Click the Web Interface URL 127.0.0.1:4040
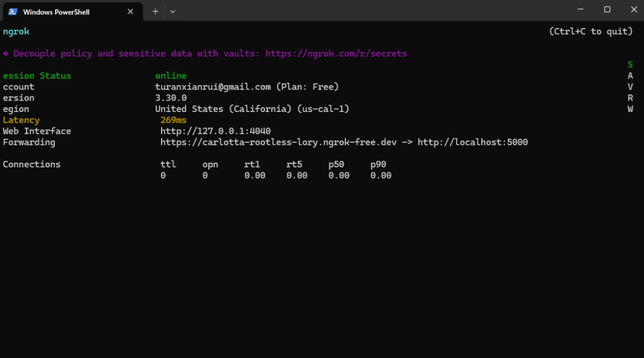 tap(215, 131)
